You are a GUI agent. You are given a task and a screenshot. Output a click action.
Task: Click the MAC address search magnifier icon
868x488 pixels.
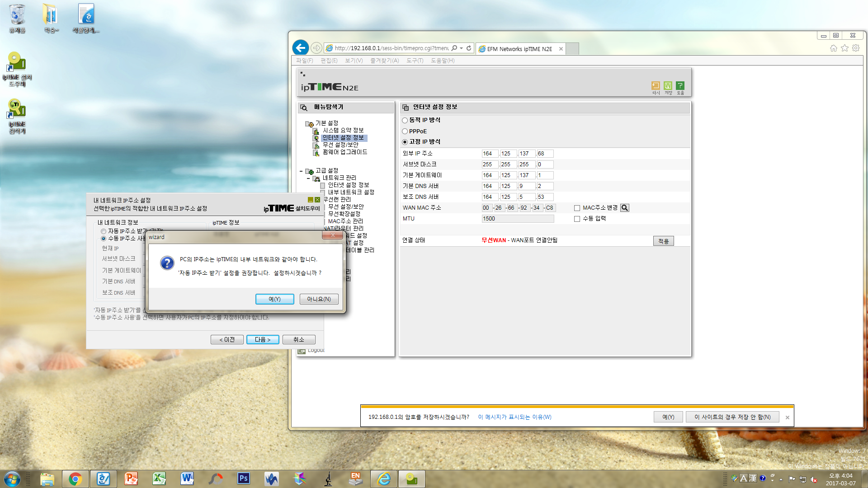pyautogui.click(x=625, y=208)
